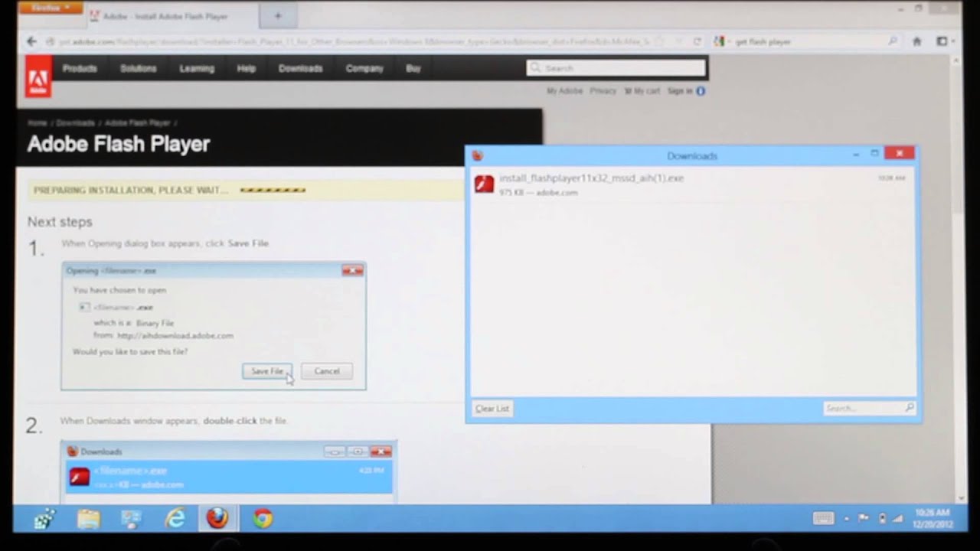
Task: Reload the page with the refresh icon
Action: [x=697, y=41]
